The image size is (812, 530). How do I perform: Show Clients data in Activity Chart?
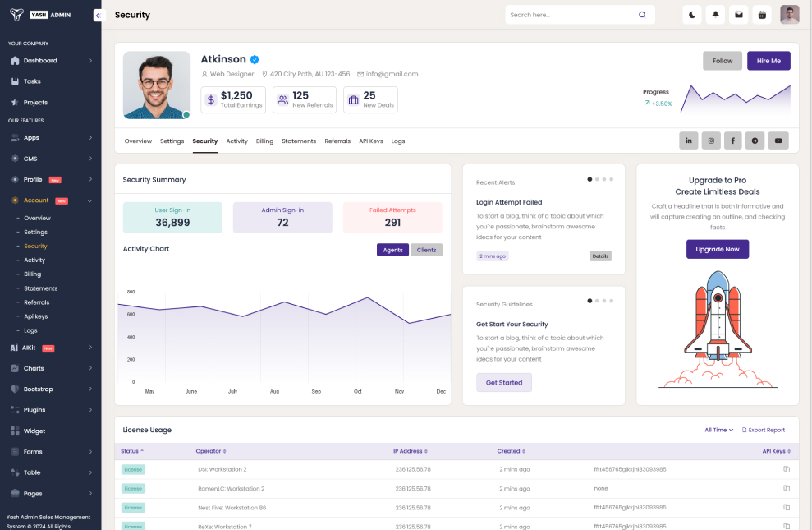(x=426, y=250)
